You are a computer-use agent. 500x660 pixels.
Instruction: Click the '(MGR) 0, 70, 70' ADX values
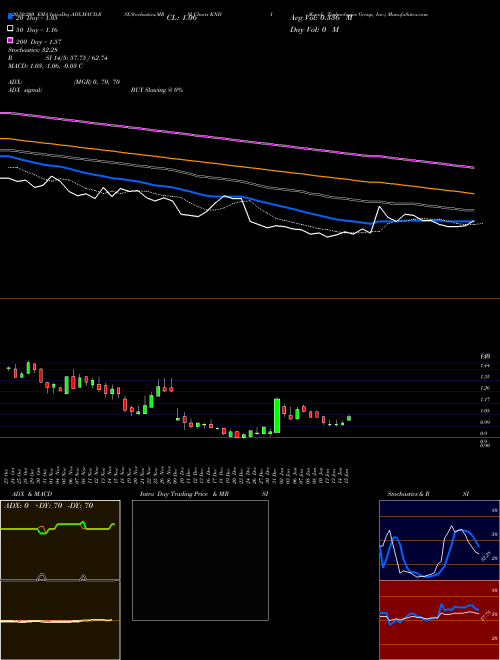tap(97, 82)
